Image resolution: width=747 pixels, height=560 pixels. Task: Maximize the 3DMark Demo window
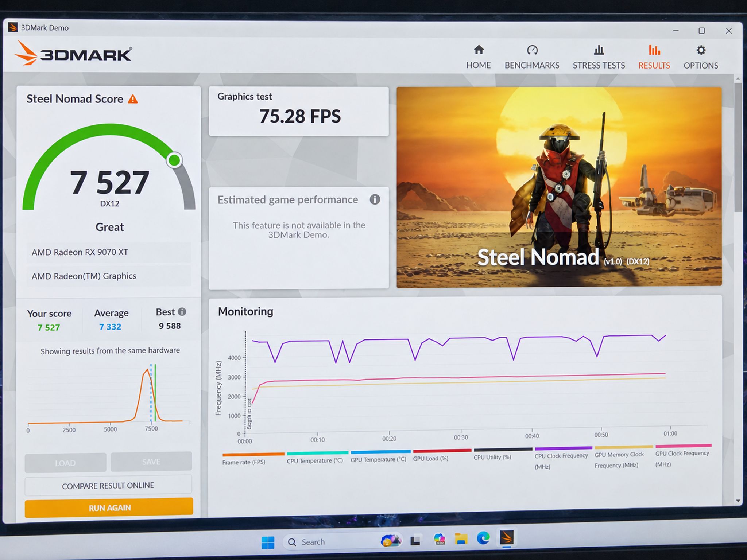pyautogui.click(x=701, y=31)
